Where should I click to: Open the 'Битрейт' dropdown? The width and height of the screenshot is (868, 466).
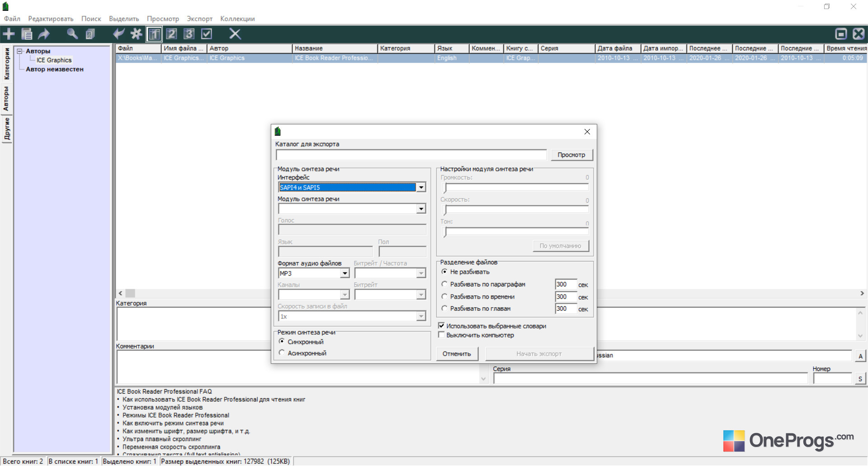[x=421, y=295]
